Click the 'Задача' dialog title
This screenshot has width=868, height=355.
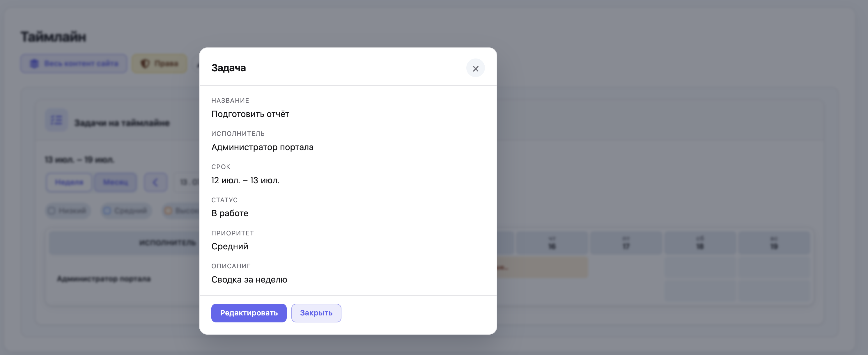click(228, 68)
